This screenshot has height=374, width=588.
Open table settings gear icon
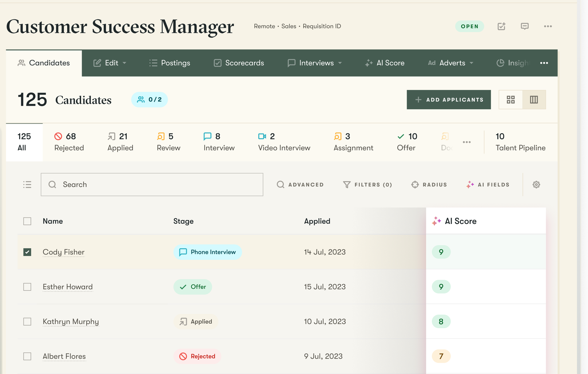(x=537, y=185)
